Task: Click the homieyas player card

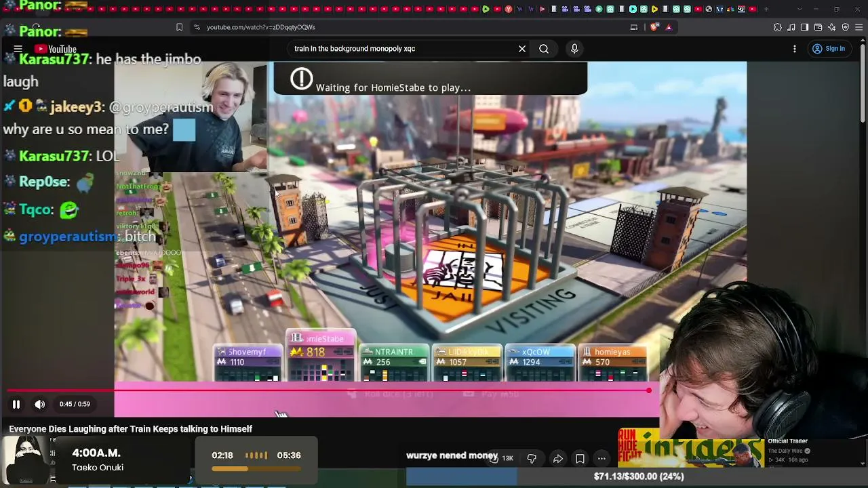Action: point(612,363)
